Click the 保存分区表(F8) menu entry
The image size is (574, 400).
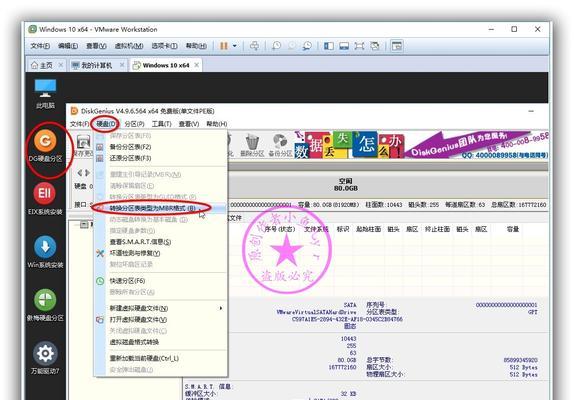click(x=160, y=135)
